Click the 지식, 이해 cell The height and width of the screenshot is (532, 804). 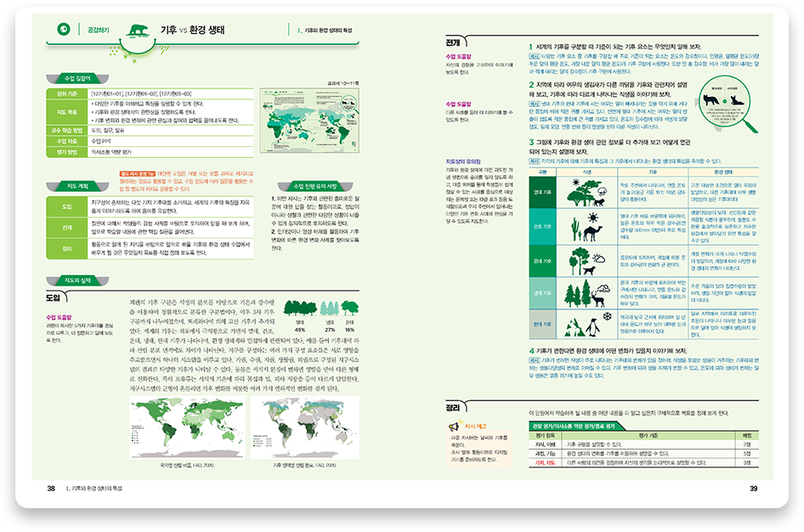545,444
